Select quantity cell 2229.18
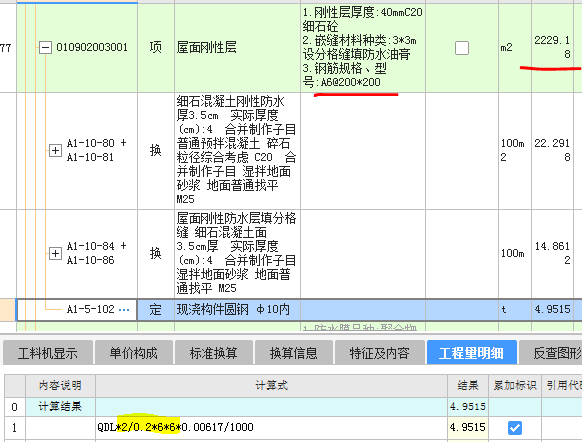Screen dimensions: 582x442 point(552,48)
